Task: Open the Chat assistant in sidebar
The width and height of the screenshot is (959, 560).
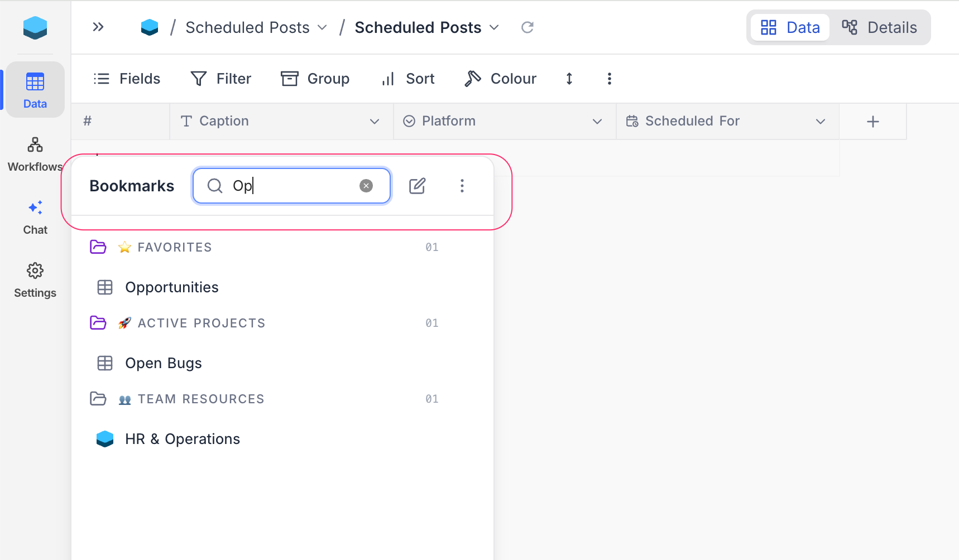Action: click(35, 218)
